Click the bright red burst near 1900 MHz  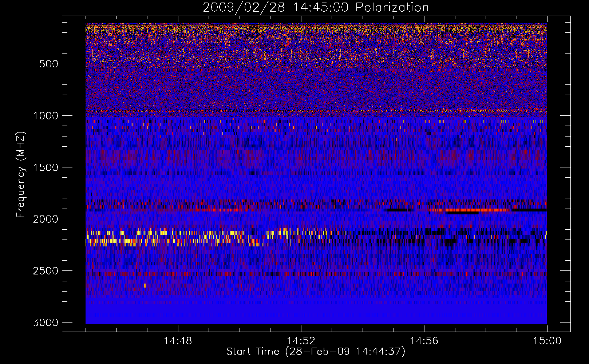point(470,210)
